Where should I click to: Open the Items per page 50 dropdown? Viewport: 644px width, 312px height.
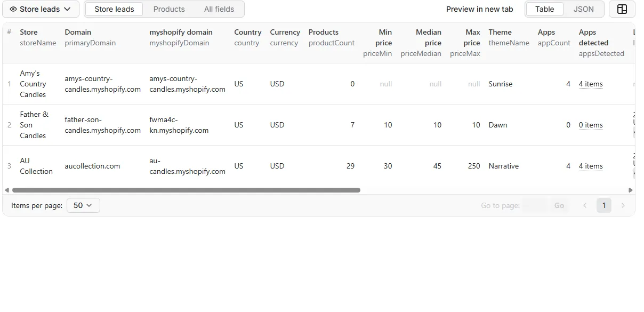pos(83,205)
